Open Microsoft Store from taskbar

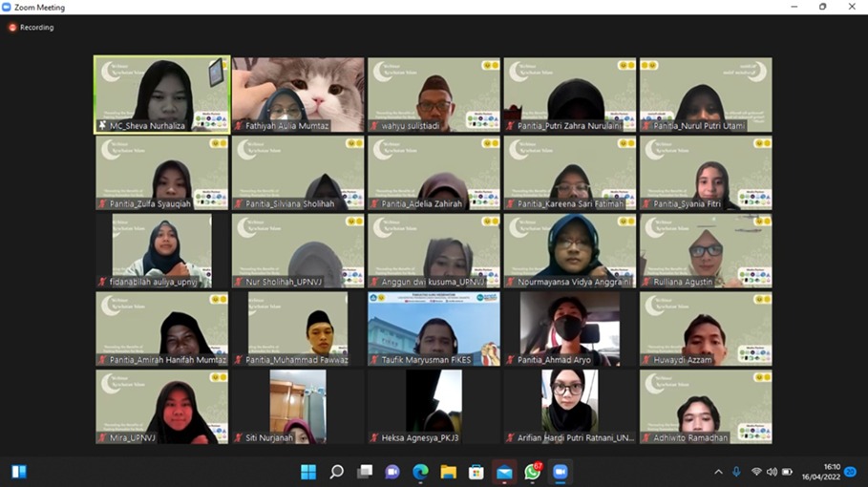click(476, 472)
